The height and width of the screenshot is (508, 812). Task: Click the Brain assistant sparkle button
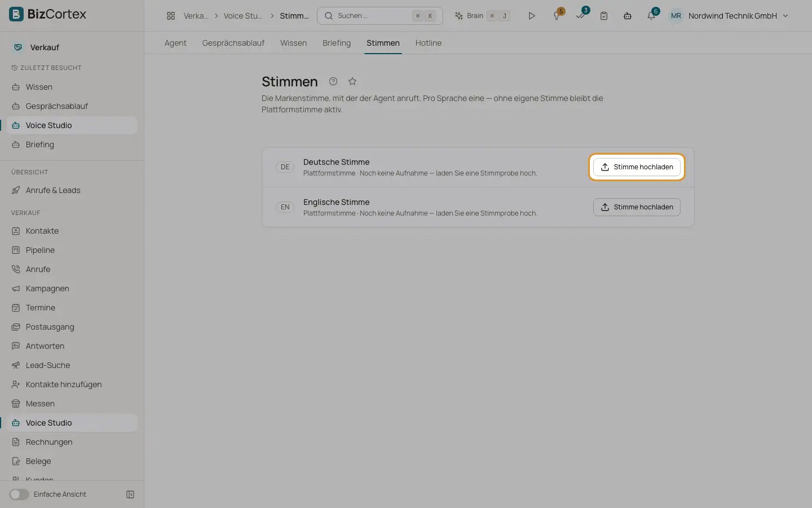click(483, 16)
